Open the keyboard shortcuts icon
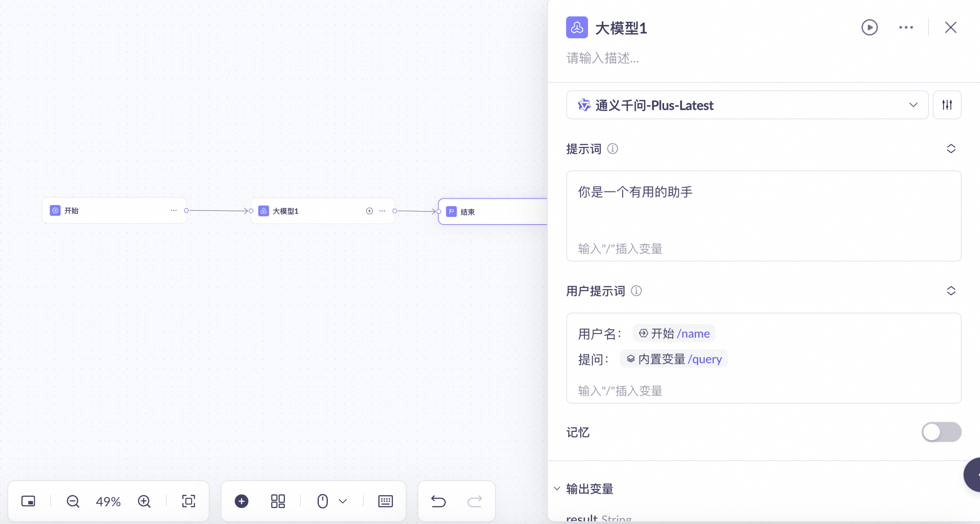This screenshot has height=524, width=980. [x=385, y=501]
